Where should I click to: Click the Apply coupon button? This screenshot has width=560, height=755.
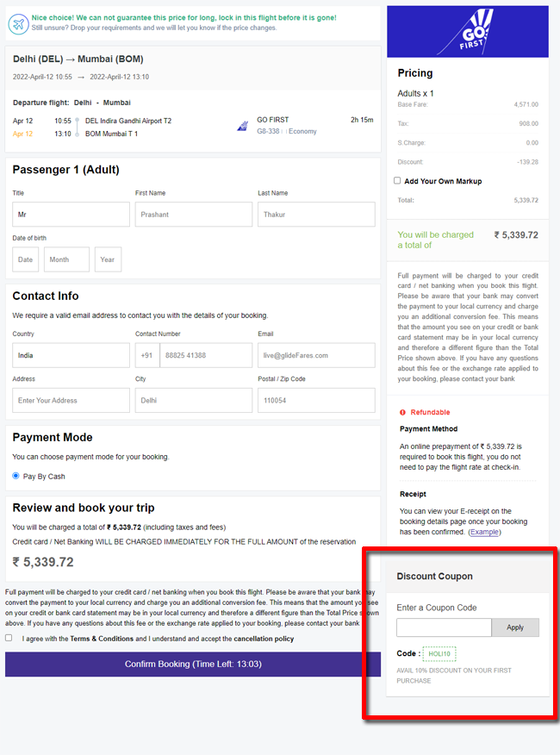pos(515,627)
